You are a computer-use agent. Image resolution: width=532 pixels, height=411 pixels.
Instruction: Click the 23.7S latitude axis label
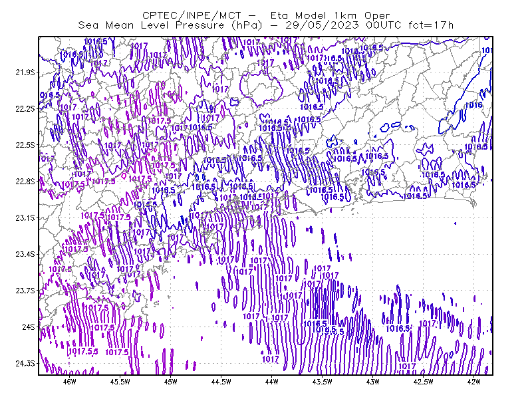coord(25,291)
